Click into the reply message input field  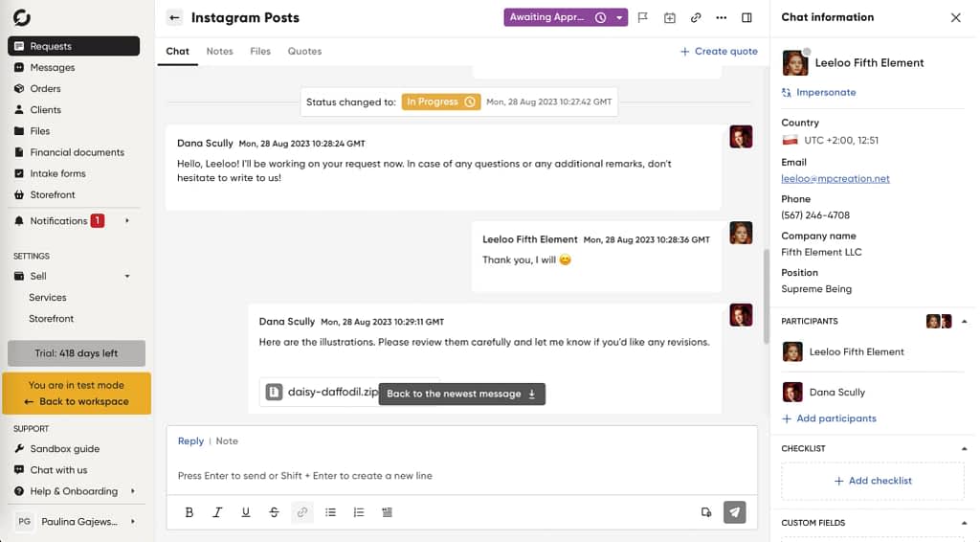(462, 476)
